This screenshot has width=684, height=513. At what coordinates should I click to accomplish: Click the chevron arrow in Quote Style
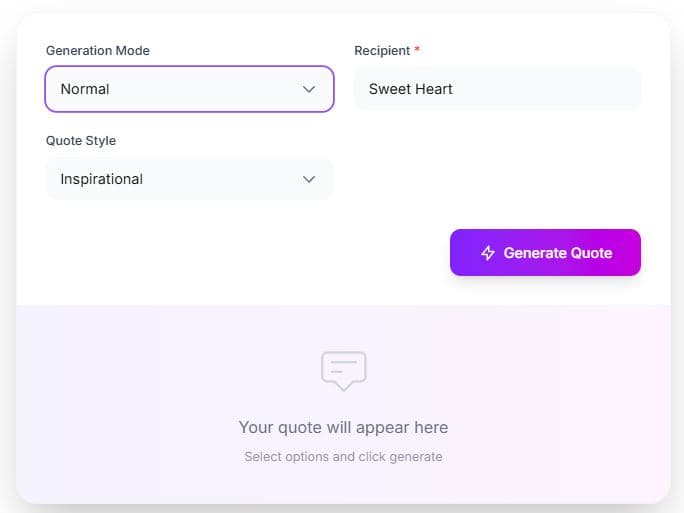click(309, 179)
